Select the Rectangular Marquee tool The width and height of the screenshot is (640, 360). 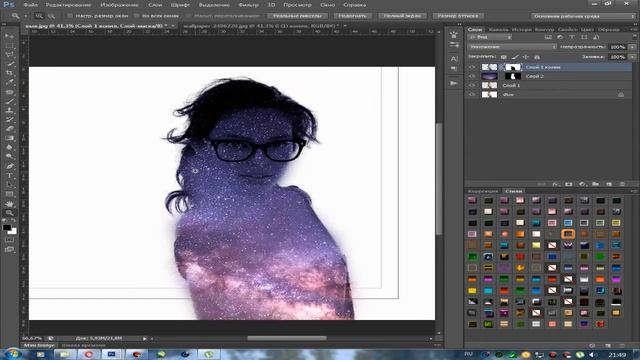[x=9, y=46]
